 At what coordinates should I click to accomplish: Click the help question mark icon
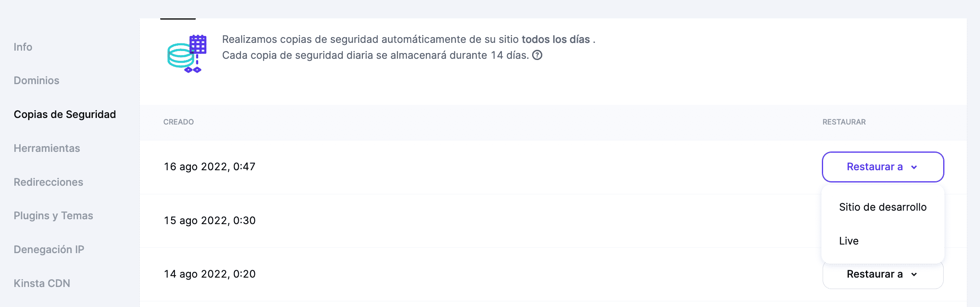click(537, 55)
